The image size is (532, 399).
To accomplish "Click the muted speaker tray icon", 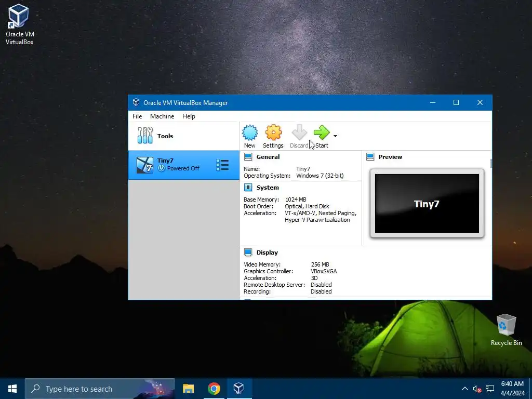I will (477, 389).
